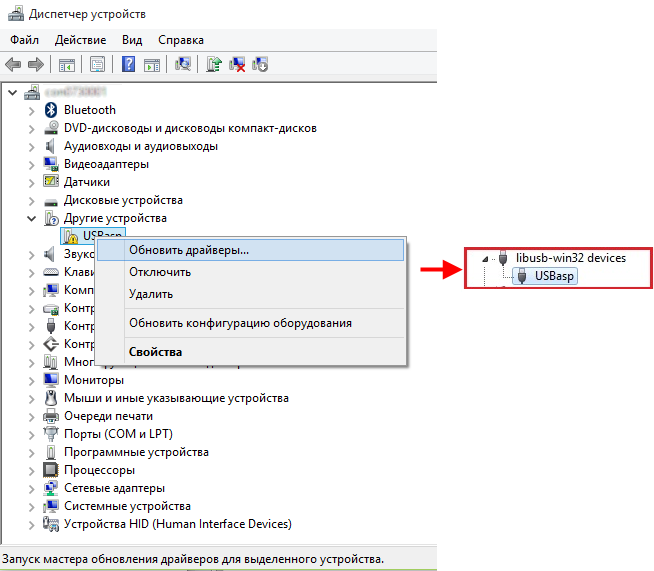The width and height of the screenshot is (654, 571).
Task: Open the Действие menu
Action: coord(80,40)
